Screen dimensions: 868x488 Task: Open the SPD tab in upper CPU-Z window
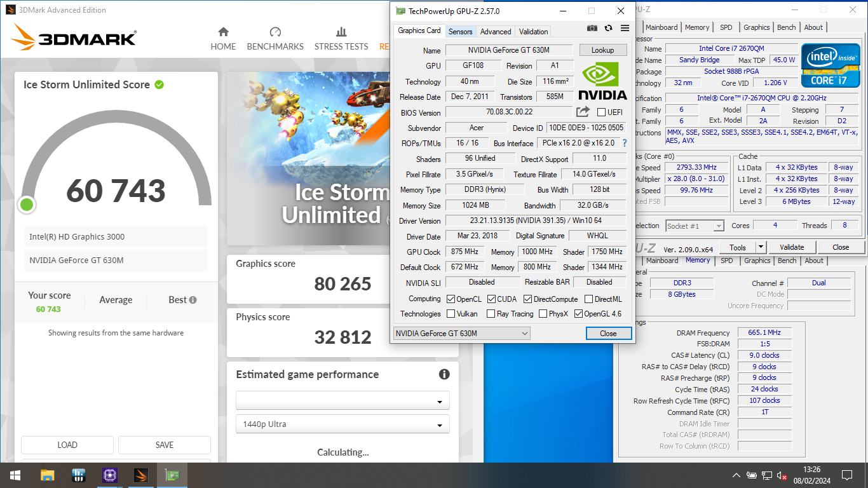click(726, 27)
